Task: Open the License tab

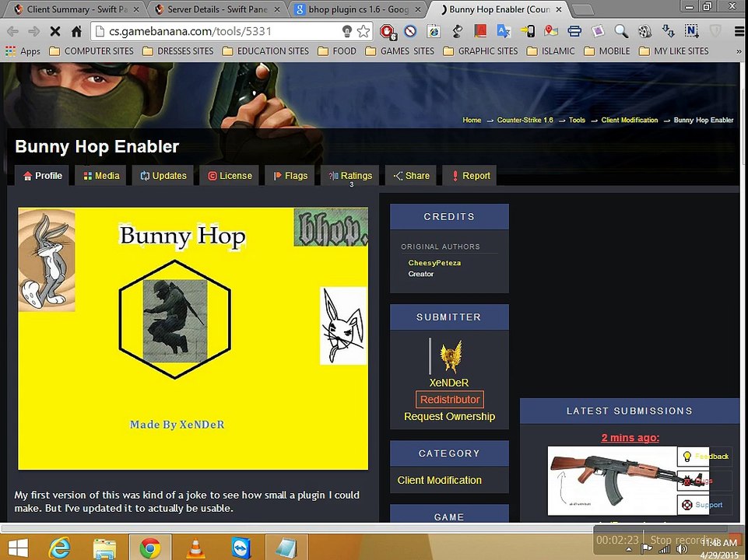Action: click(x=230, y=175)
